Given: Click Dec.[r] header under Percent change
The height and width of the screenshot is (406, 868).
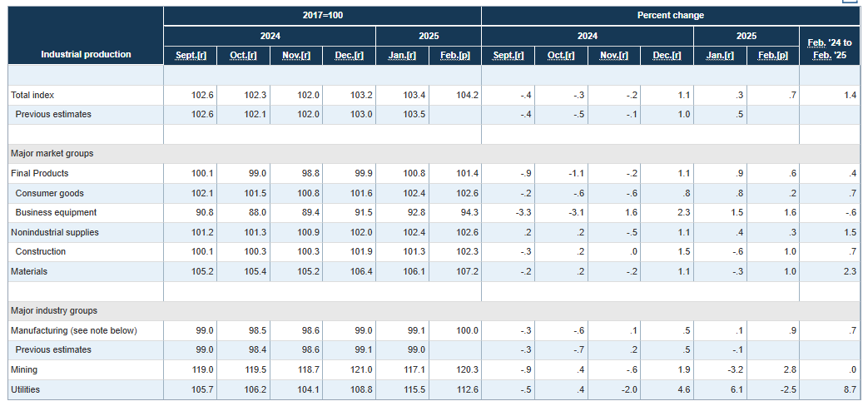Looking at the screenshot, I should pos(667,55).
